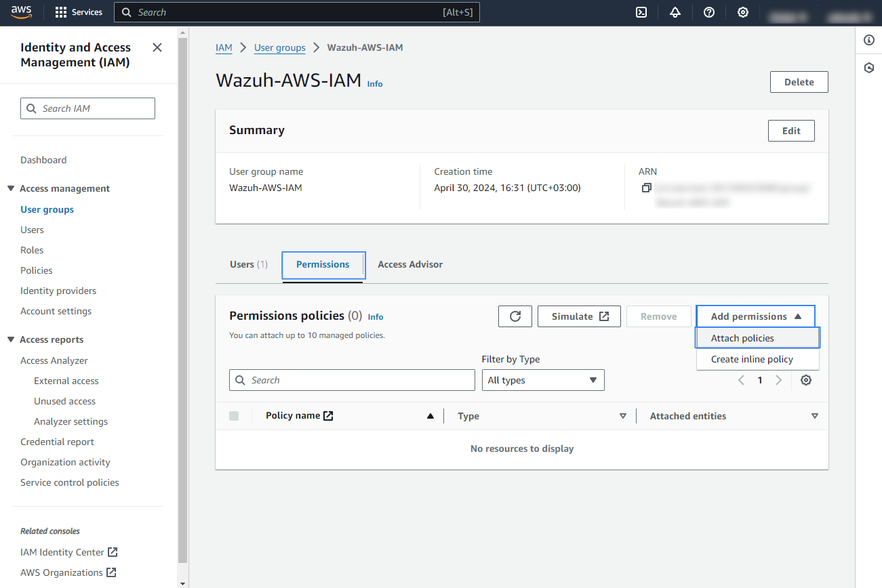This screenshot has width=882, height=588.
Task: Open AWS CloudShell from the top bar
Action: coord(641,12)
